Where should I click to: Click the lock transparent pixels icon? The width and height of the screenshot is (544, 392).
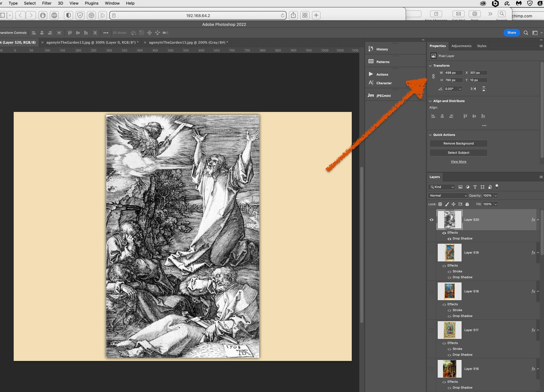click(440, 204)
